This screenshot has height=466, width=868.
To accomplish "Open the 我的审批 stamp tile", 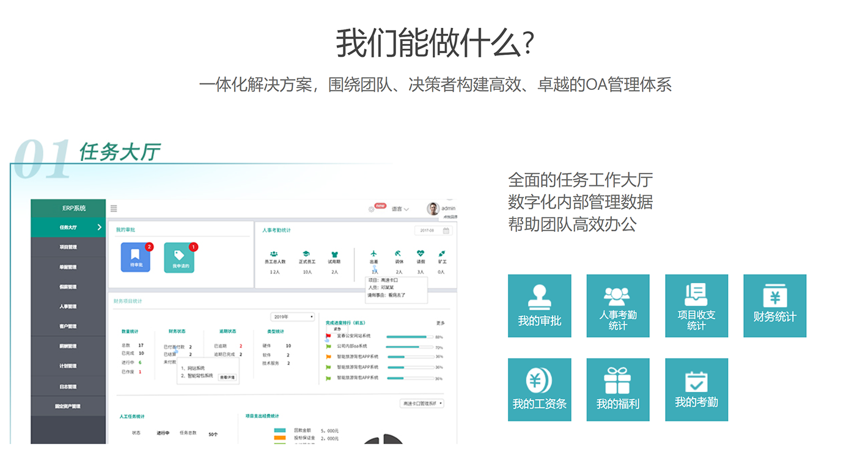I will tap(539, 306).
